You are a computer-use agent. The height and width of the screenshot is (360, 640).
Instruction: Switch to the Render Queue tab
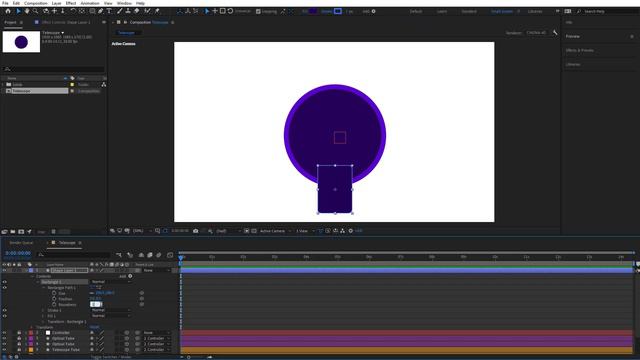pos(21,243)
